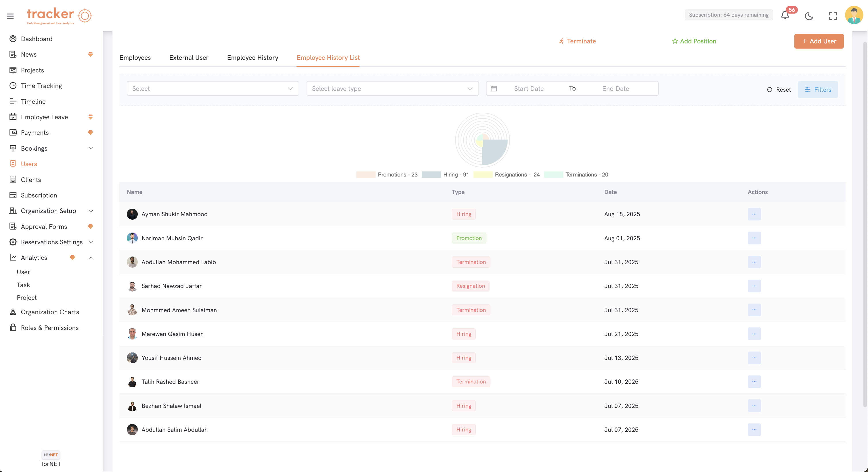Collapse the Analytics section
868x472 pixels.
point(91,258)
